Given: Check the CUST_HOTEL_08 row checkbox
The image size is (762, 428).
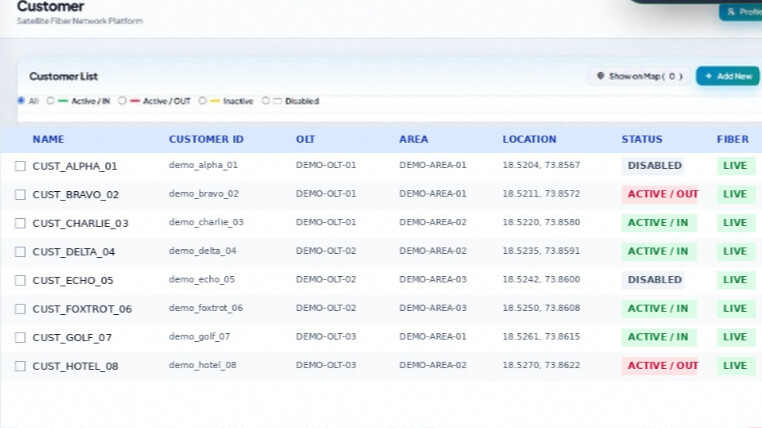Looking at the screenshot, I should pyautogui.click(x=20, y=366).
